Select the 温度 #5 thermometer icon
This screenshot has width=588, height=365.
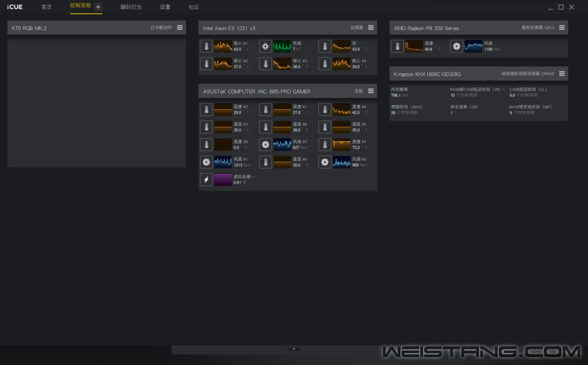coord(325,127)
